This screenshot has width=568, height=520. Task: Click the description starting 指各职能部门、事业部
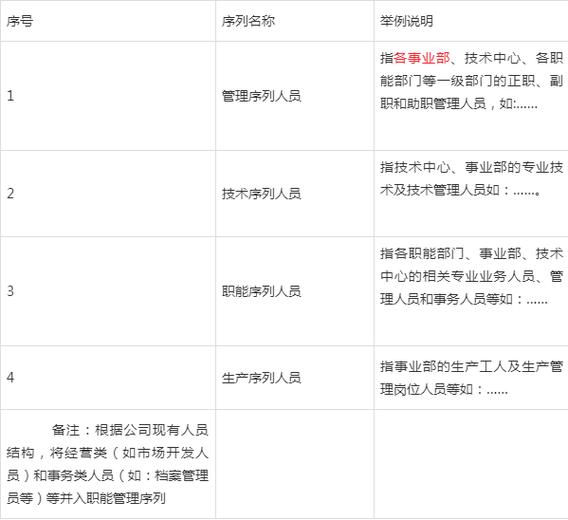(471, 276)
